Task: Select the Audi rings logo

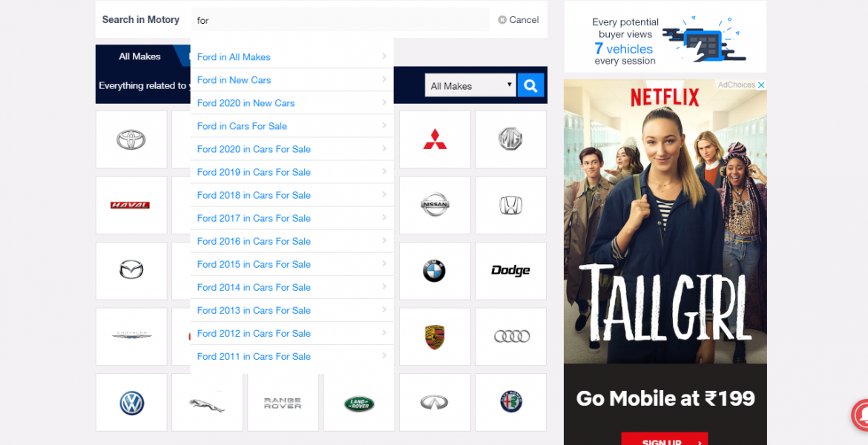Action: (510, 337)
